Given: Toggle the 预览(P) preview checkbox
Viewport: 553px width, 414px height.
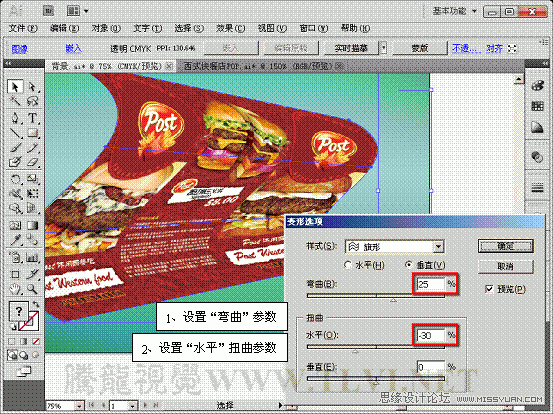Looking at the screenshot, I should 489,289.
